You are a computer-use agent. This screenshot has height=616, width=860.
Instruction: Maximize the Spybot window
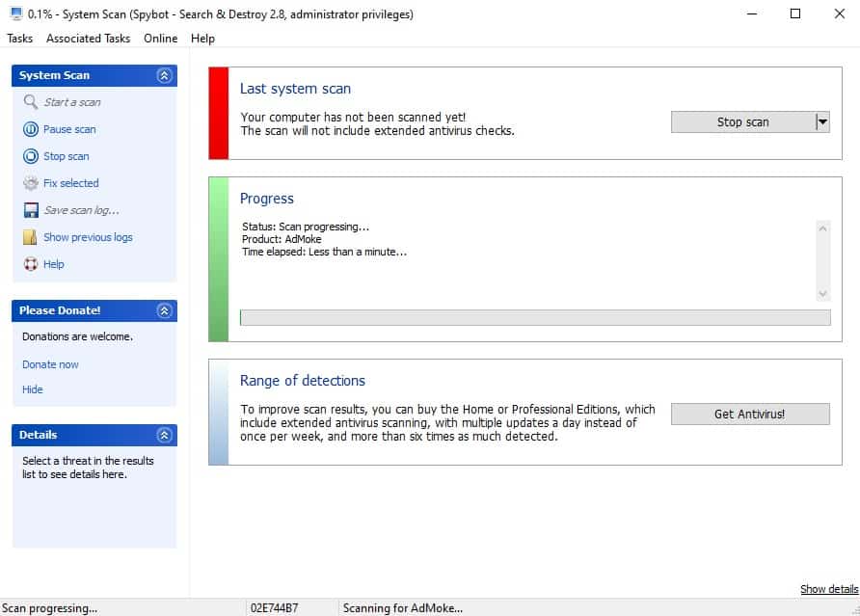click(x=795, y=13)
